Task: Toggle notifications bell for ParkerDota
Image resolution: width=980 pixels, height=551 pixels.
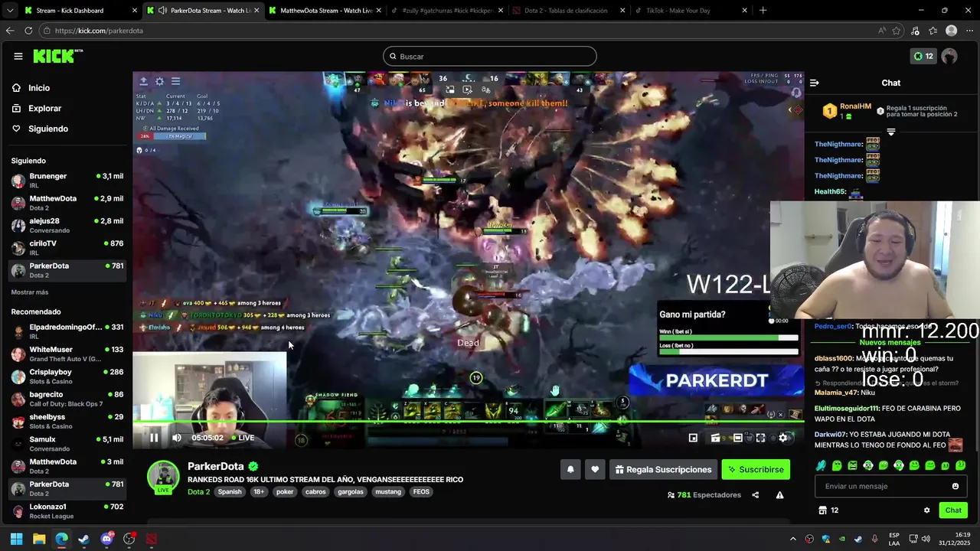Action: pyautogui.click(x=570, y=470)
